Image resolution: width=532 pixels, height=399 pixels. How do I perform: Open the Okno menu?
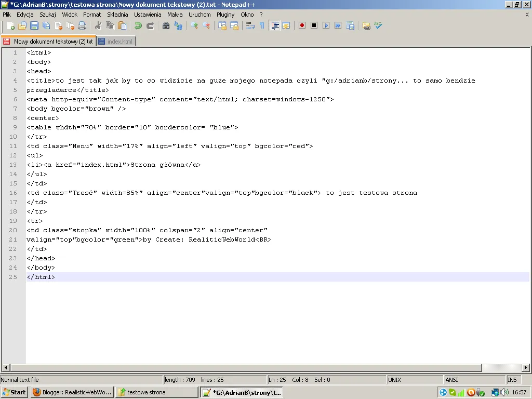pyautogui.click(x=247, y=15)
